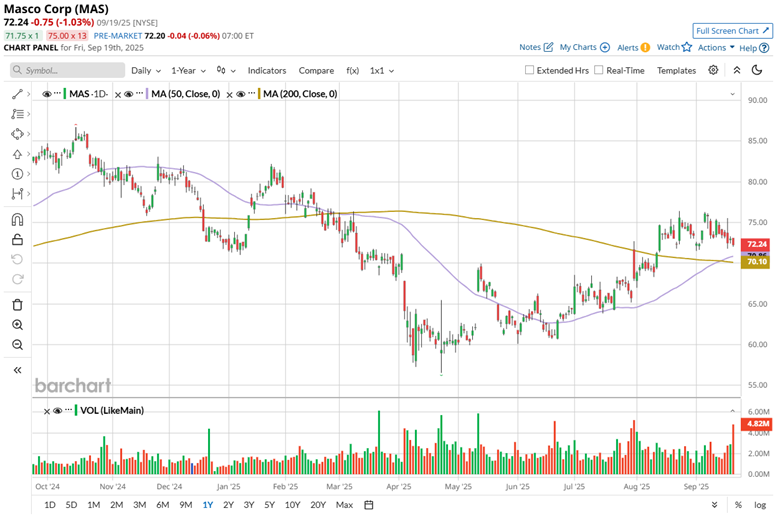The height and width of the screenshot is (516, 780).
Task: Open MAS series color swatch
Action: point(65,94)
